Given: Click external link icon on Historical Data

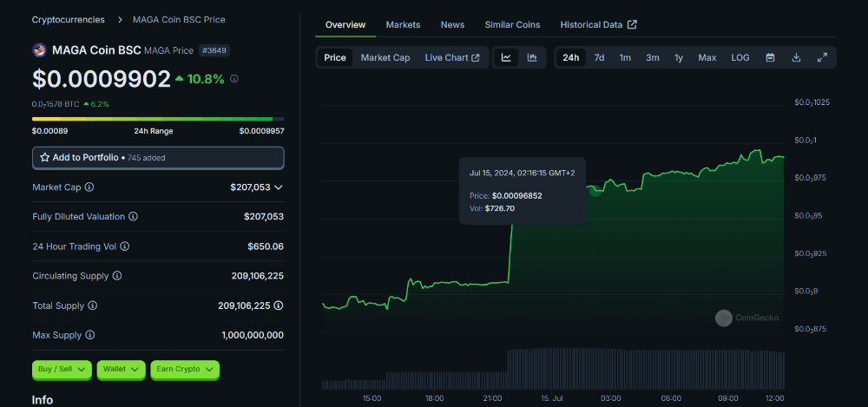Looking at the screenshot, I should tap(632, 25).
